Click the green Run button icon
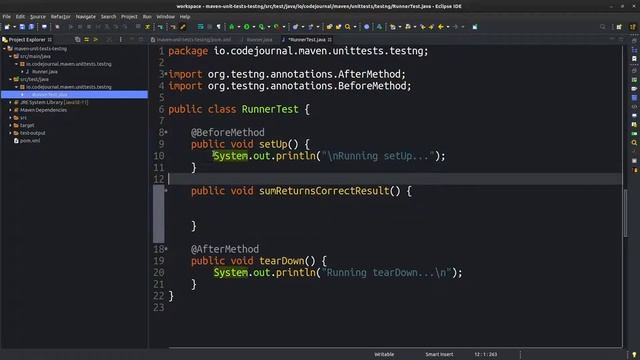The width and height of the screenshot is (640, 360). (x=247, y=27)
